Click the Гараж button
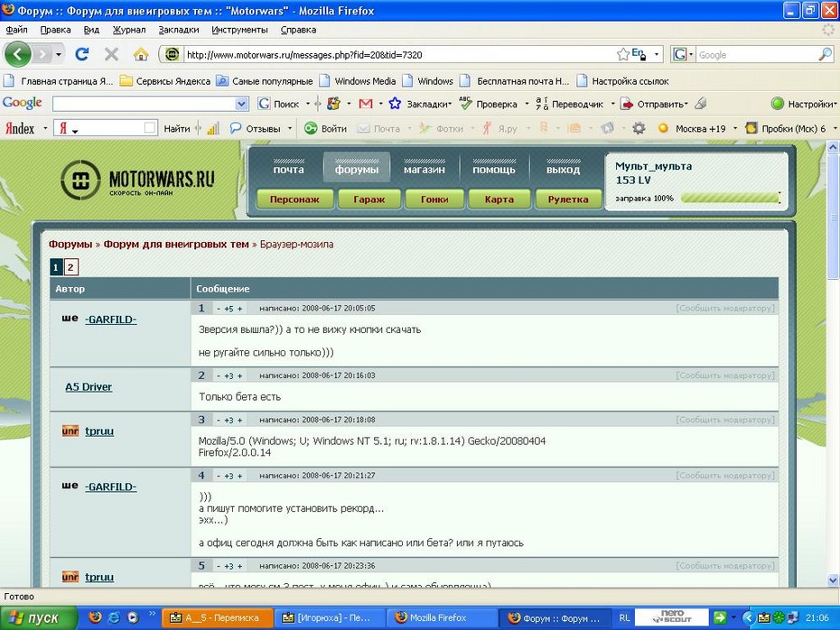Image resolution: width=840 pixels, height=630 pixels. [x=369, y=199]
